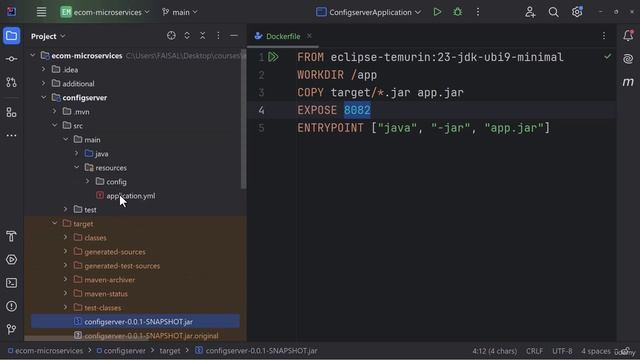The height and width of the screenshot is (360, 640).
Task: Expand the java folder
Action: (x=77, y=153)
